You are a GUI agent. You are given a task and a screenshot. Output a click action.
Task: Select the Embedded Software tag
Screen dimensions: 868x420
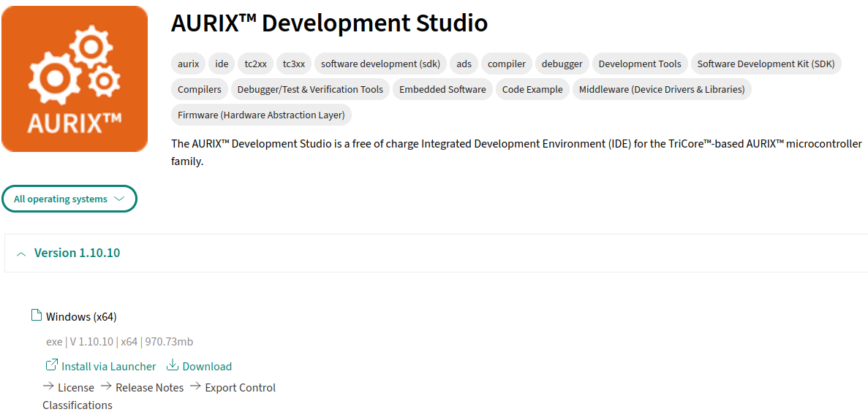442,89
